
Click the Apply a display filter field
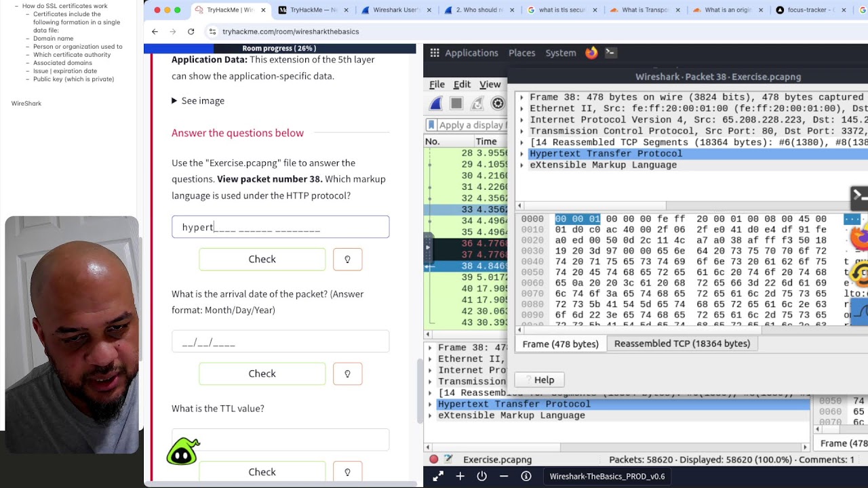tap(472, 125)
